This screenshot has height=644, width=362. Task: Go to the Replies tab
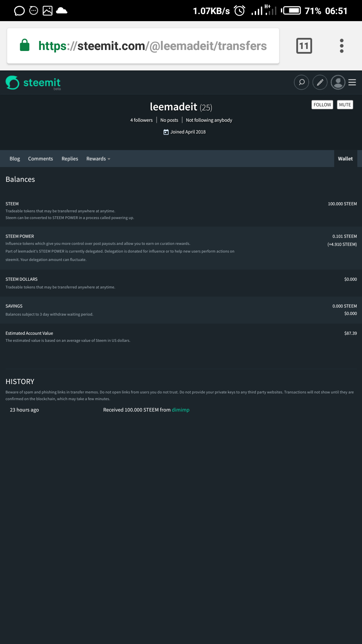pos(70,159)
